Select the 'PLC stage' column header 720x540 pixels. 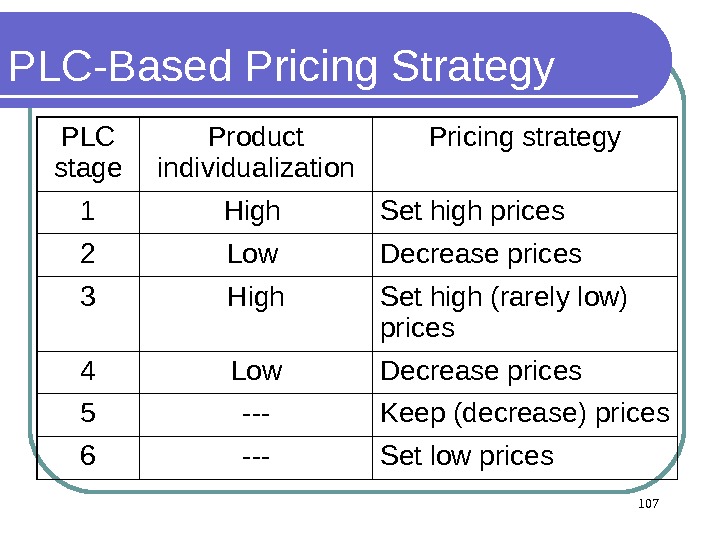[x=88, y=153]
